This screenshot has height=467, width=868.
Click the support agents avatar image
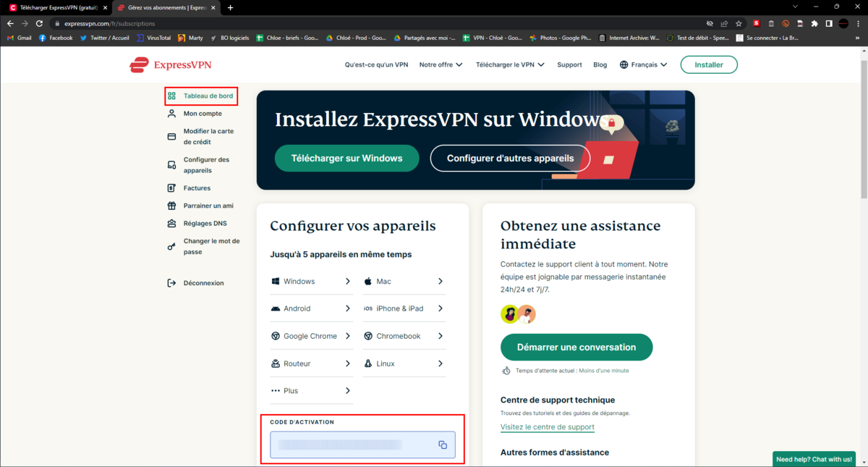pyautogui.click(x=518, y=314)
